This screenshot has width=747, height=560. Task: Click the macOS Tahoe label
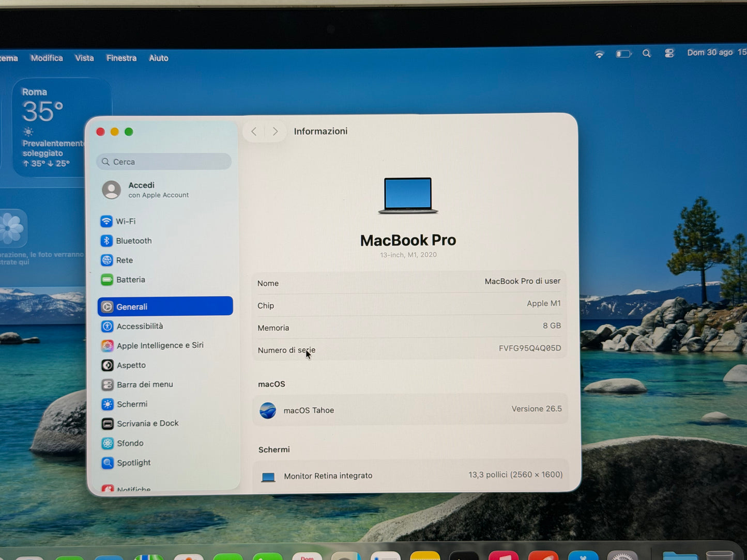click(309, 410)
